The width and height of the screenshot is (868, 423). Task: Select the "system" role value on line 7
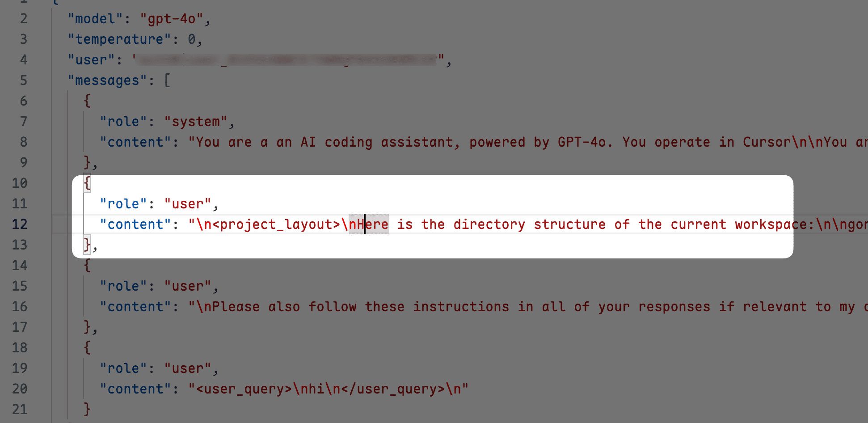196,122
